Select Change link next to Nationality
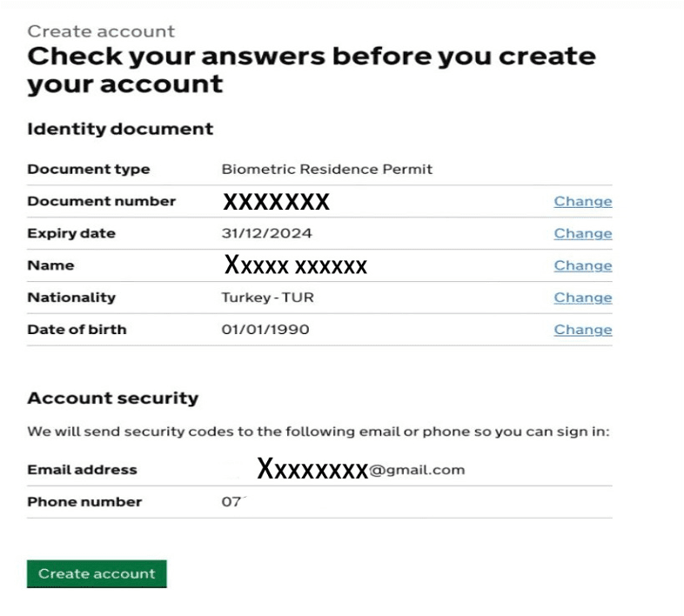The height and width of the screenshot is (616, 684). [582, 298]
